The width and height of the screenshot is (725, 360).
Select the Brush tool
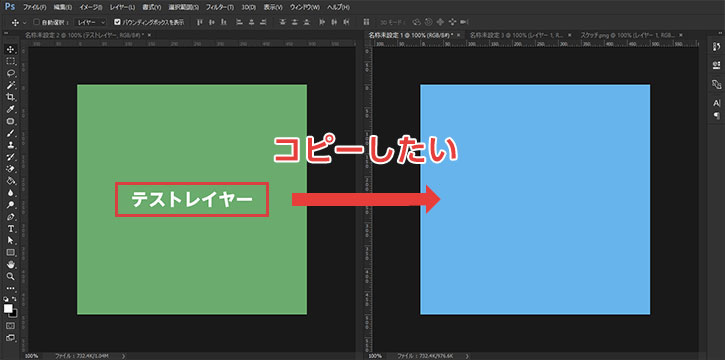11,134
